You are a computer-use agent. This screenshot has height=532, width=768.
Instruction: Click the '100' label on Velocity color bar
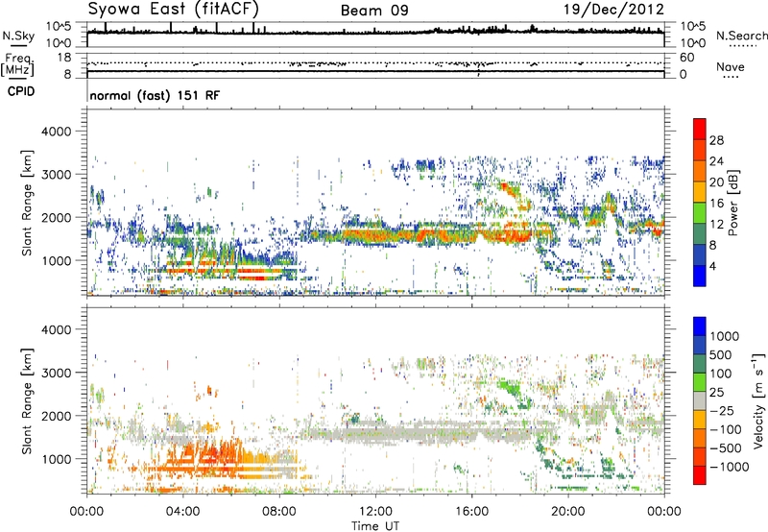pos(721,374)
